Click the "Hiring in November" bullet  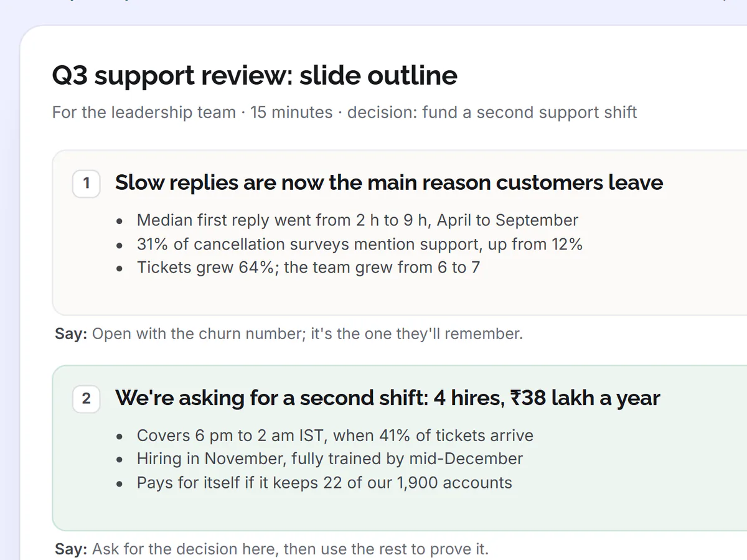(x=330, y=459)
